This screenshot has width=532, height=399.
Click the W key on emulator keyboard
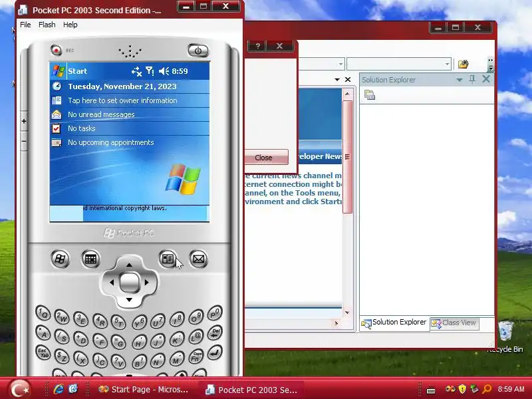62,318
